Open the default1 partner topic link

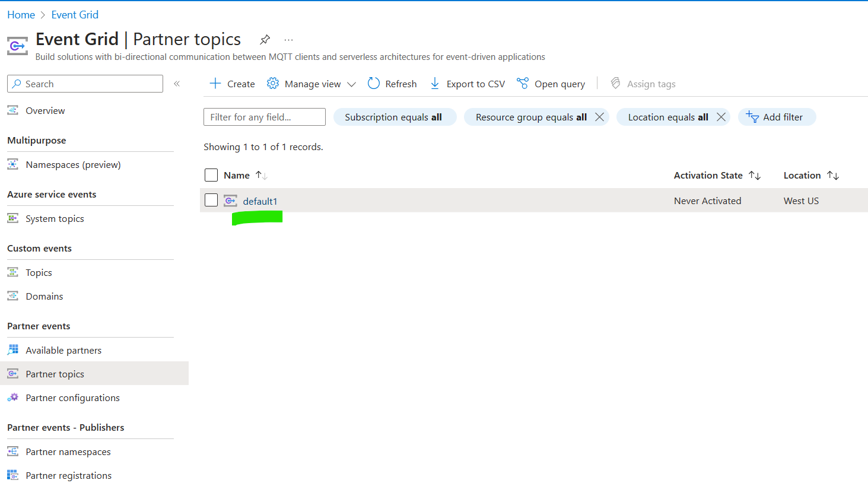click(x=260, y=201)
